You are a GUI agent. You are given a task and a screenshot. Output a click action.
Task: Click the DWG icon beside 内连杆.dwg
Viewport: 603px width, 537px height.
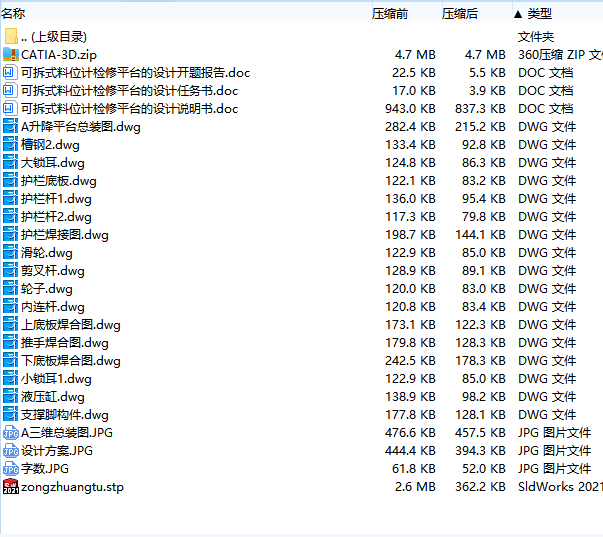point(10,307)
